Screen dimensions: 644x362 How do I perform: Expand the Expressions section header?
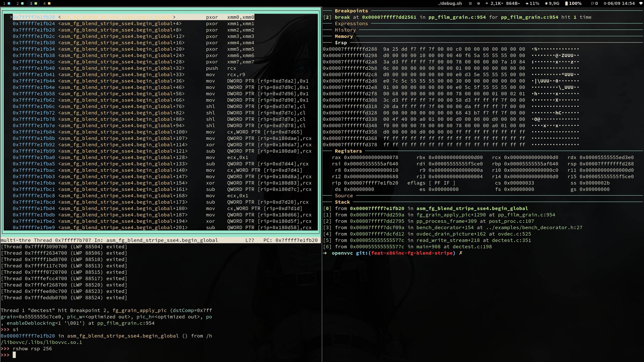coord(351,23)
